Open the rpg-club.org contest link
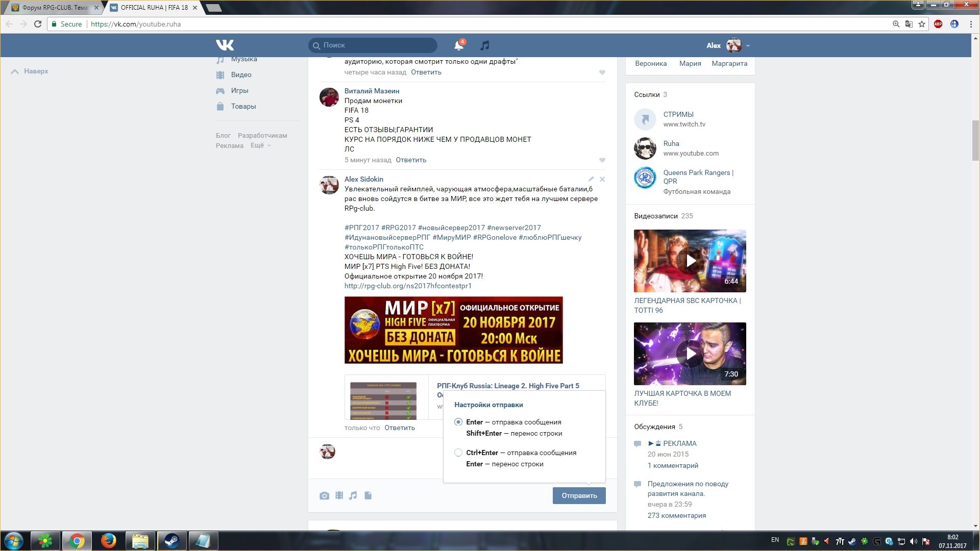Viewport: 980px width, 551px height. click(x=408, y=286)
